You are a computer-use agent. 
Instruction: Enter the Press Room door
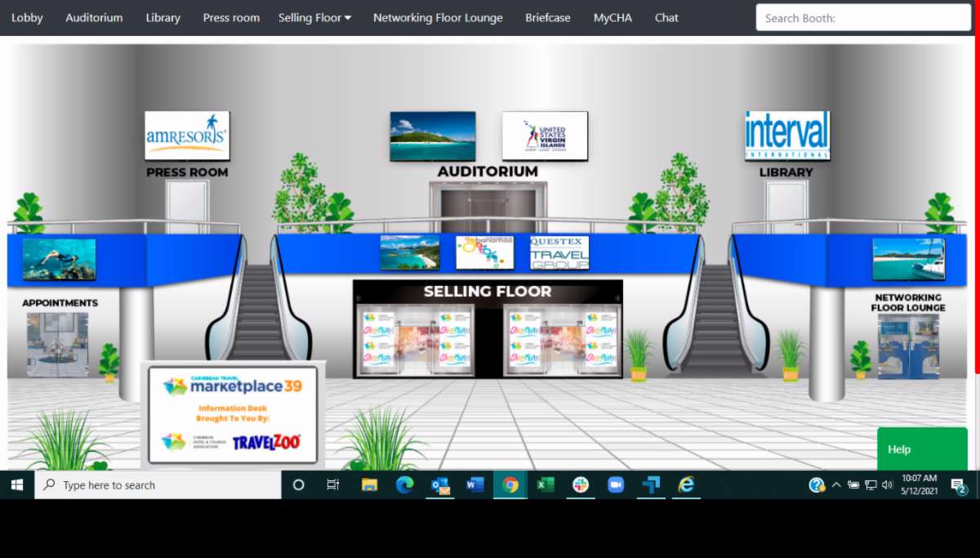click(187, 207)
